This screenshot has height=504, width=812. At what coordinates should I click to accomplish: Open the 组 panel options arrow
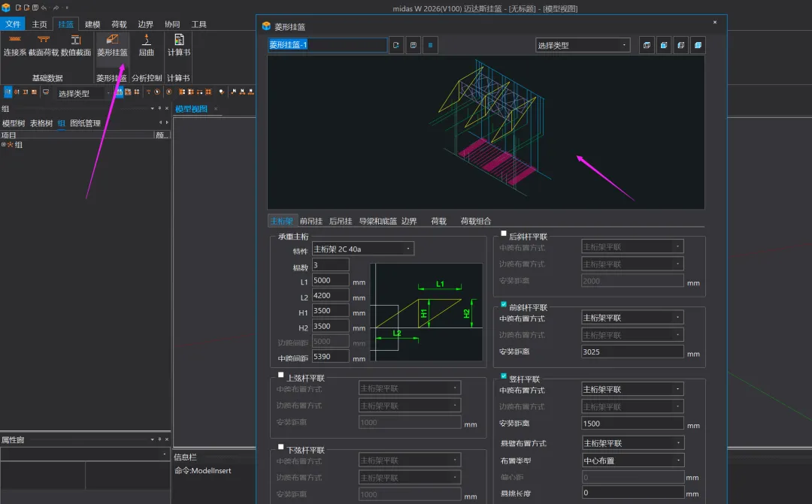[x=152, y=108]
